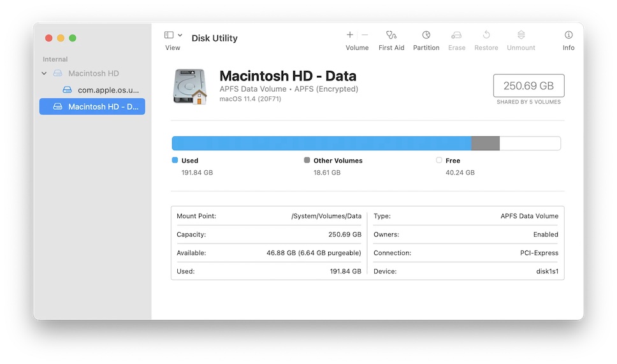This screenshot has height=364, width=617.
Task: Run First Aid stethoscope icon
Action: tap(391, 35)
